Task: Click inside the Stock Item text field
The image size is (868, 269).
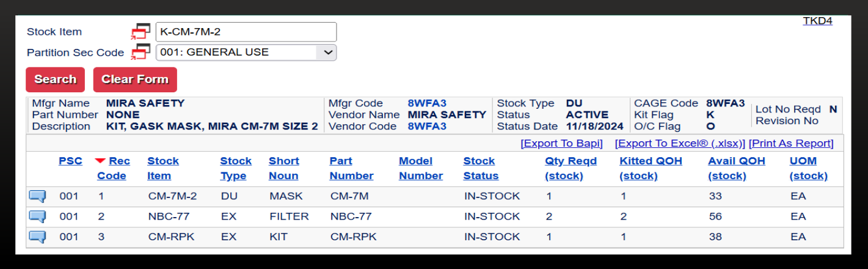Action: tap(246, 32)
